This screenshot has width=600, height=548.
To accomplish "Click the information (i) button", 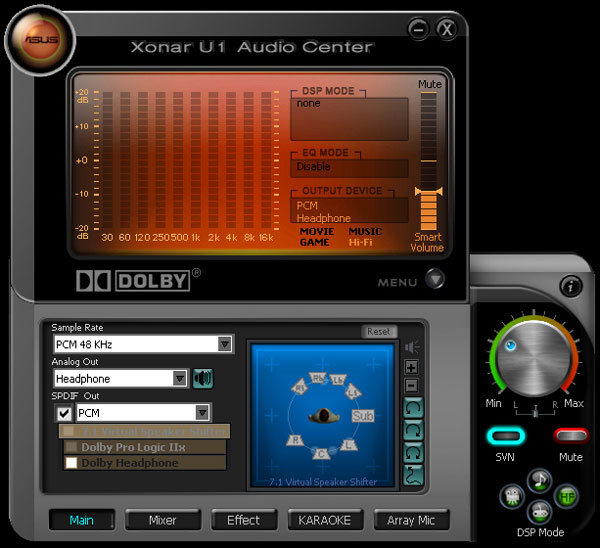I will click(x=571, y=286).
